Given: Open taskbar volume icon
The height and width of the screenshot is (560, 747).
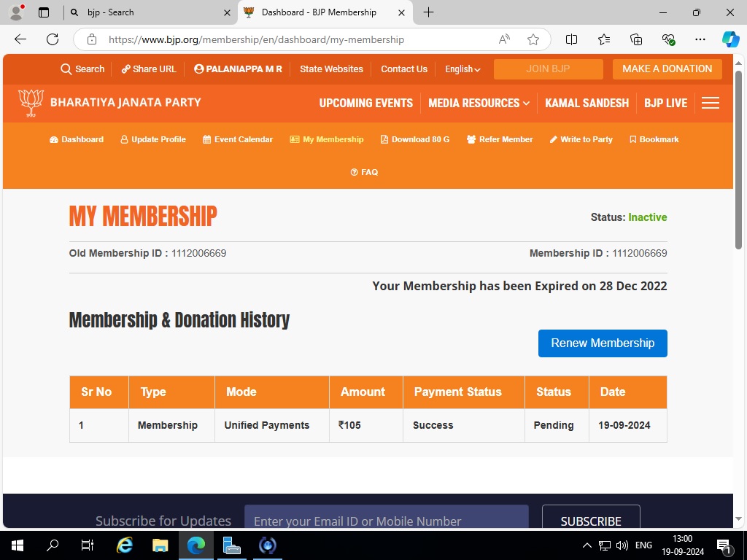Looking at the screenshot, I should tap(622, 545).
